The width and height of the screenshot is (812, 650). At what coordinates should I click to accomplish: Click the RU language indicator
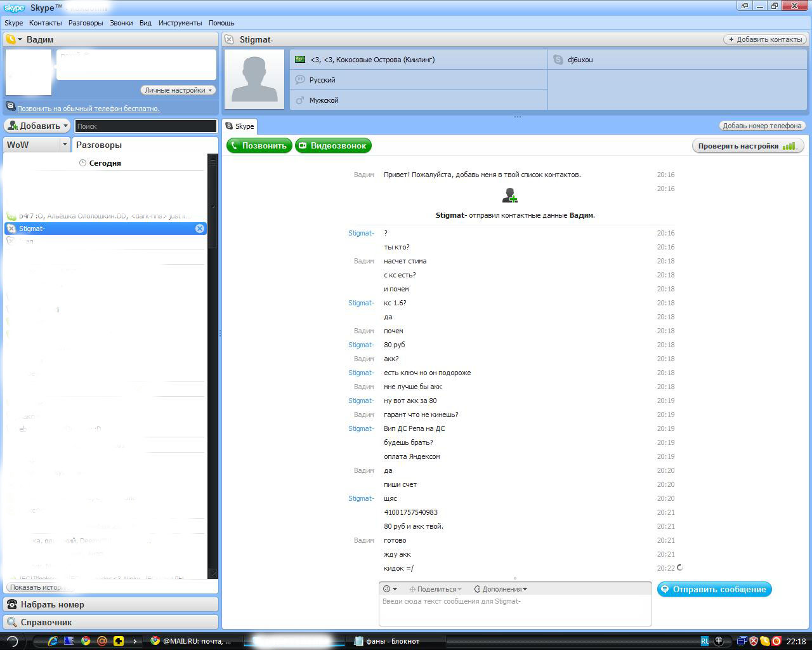pos(704,641)
